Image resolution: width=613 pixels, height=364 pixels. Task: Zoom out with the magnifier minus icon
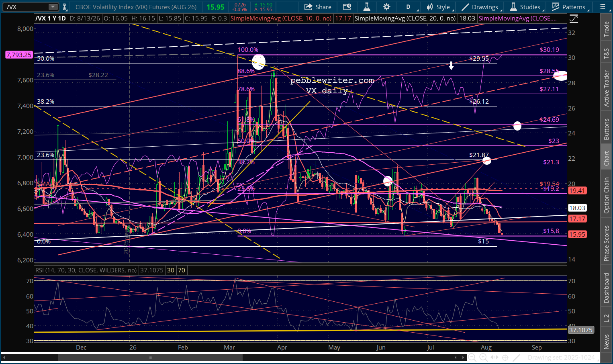472,358
